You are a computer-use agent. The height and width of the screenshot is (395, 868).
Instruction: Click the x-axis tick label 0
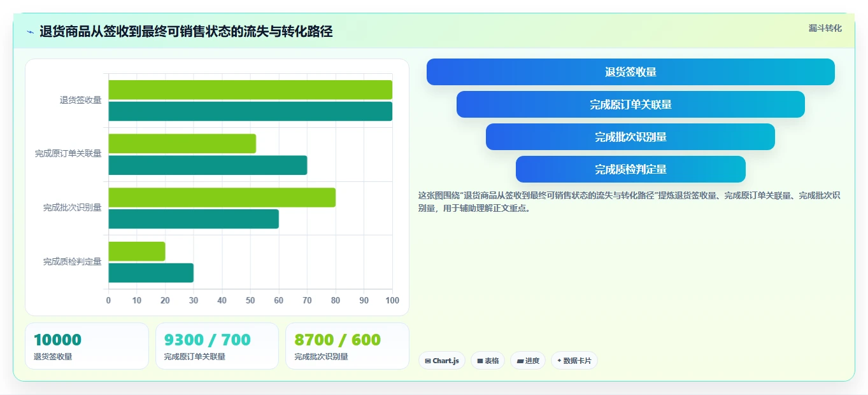pyautogui.click(x=108, y=300)
